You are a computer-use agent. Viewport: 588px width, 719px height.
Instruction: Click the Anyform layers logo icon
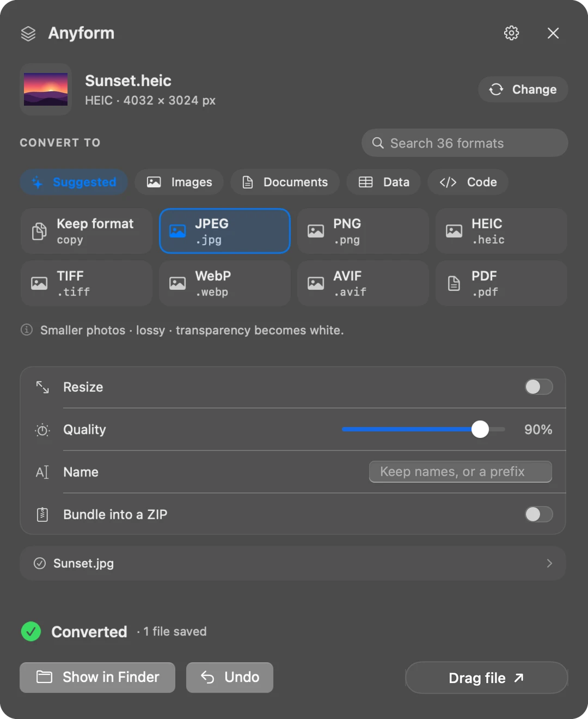click(x=28, y=34)
